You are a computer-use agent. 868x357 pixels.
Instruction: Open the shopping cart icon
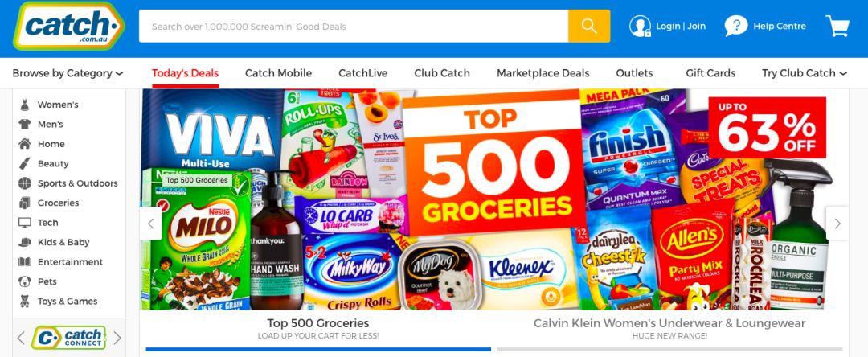click(837, 26)
